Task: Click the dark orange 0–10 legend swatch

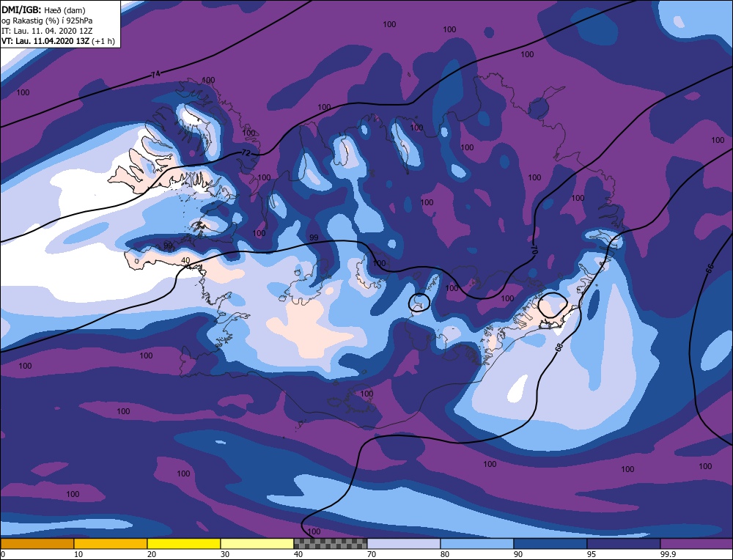Action: tap(37, 544)
